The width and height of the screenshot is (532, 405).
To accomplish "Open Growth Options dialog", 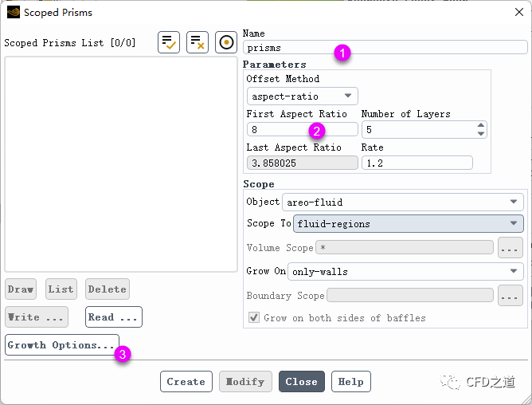I will [x=62, y=345].
